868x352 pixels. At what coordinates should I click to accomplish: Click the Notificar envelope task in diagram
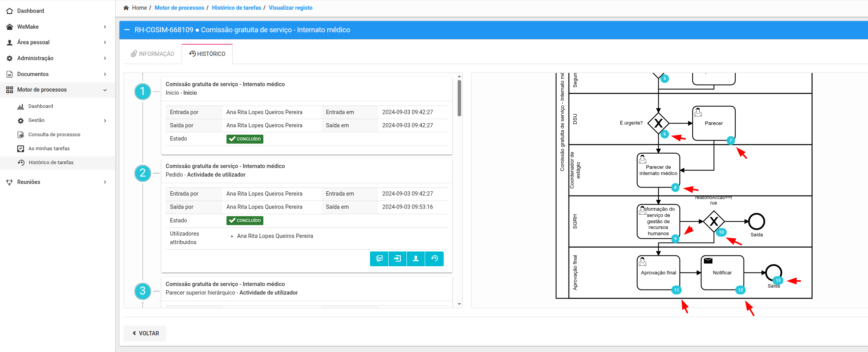click(x=722, y=272)
